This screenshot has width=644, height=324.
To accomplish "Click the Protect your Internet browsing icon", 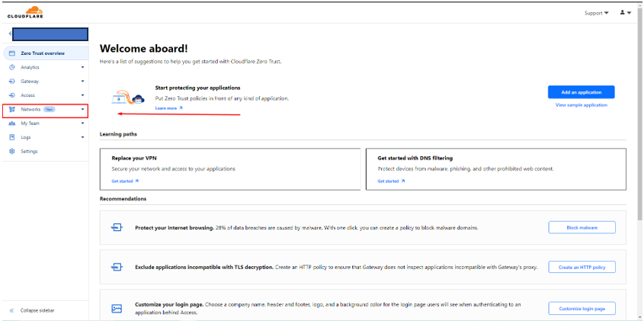I will [117, 227].
